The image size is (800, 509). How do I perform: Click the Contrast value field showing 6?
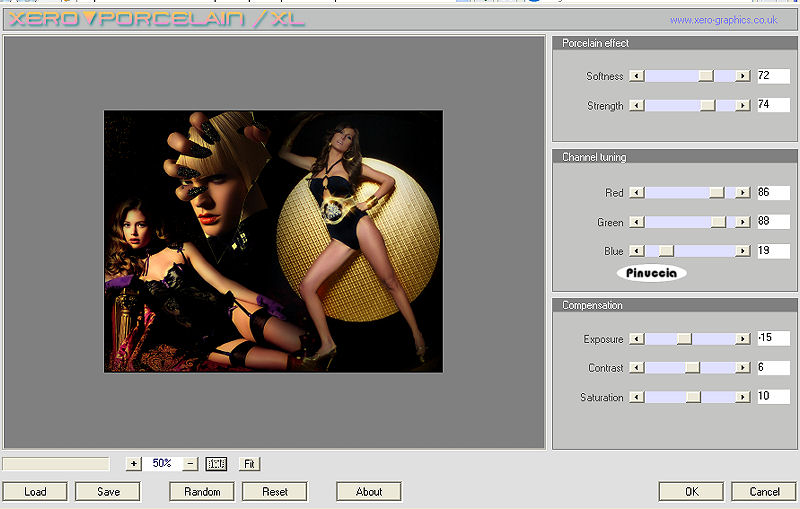[773, 367]
